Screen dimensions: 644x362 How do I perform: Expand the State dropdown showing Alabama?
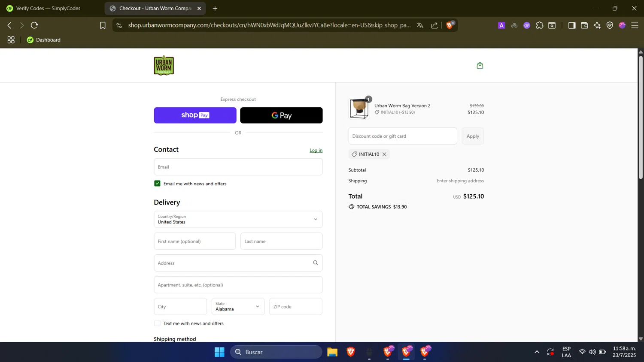238,307
